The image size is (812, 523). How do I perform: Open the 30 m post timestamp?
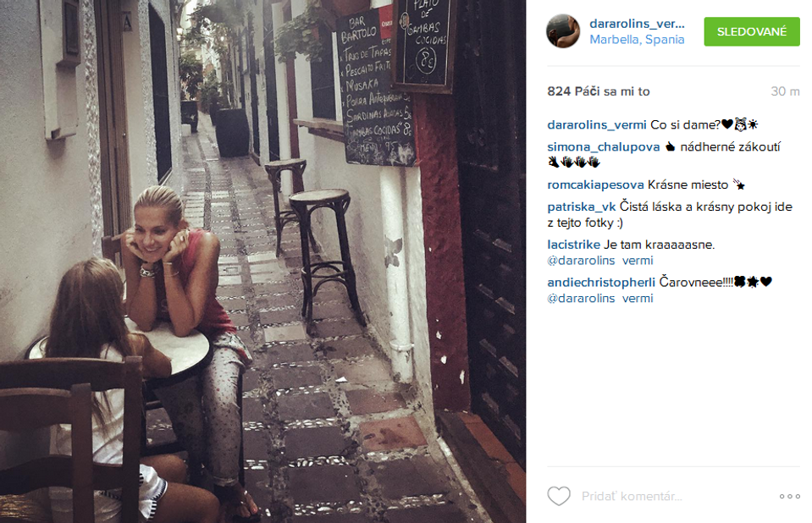[x=785, y=91]
